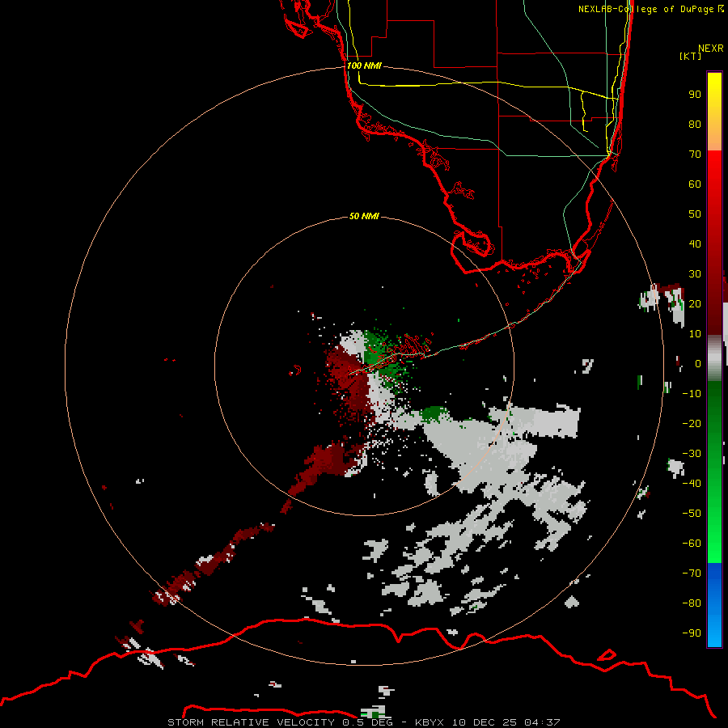Select the -60 velocity scale value
This screenshot has width=728, height=728.
coord(692,544)
